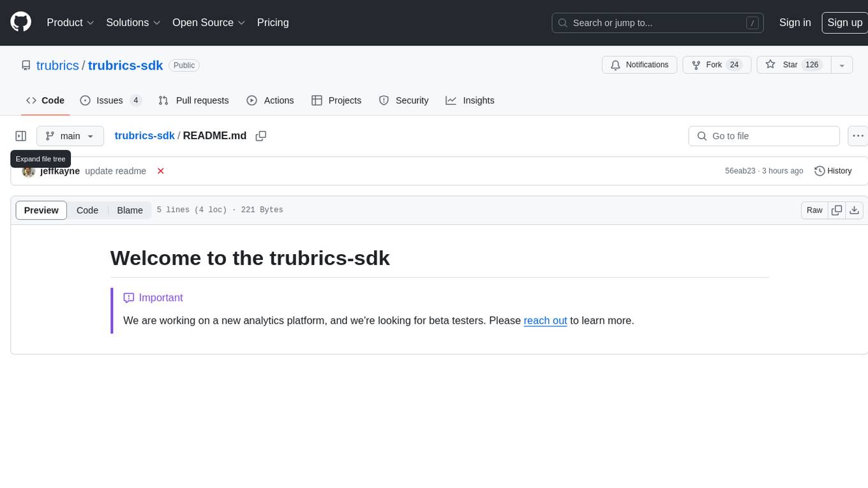Open commit 56eab23
868x488 pixels.
coord(740,171)
